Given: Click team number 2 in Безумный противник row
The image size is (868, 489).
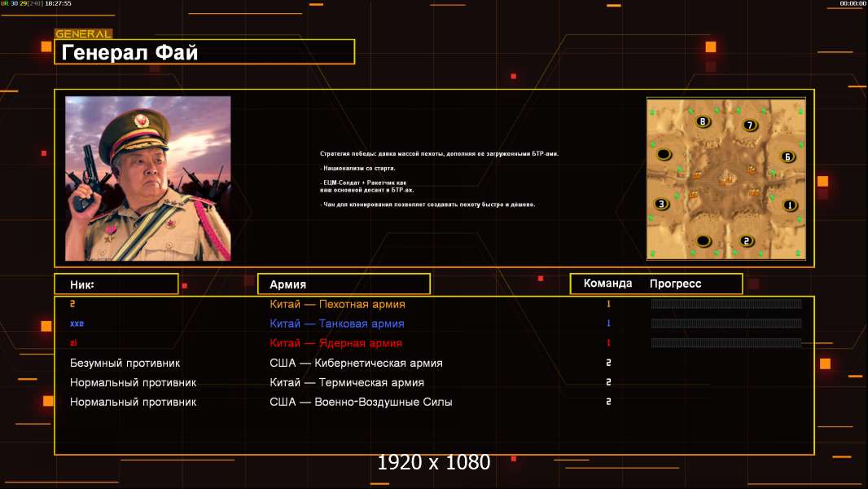Looking at the screenshot, I should (x=608, y=363).
